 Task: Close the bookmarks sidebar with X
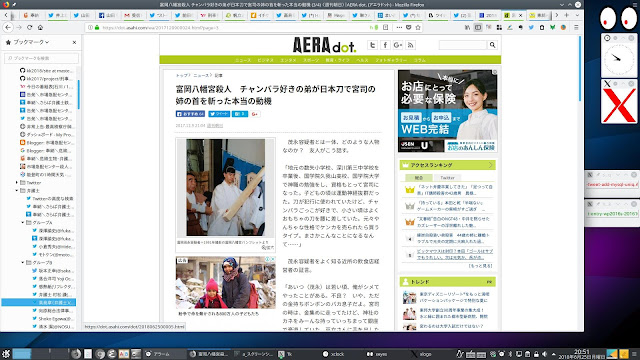[74, 42]
